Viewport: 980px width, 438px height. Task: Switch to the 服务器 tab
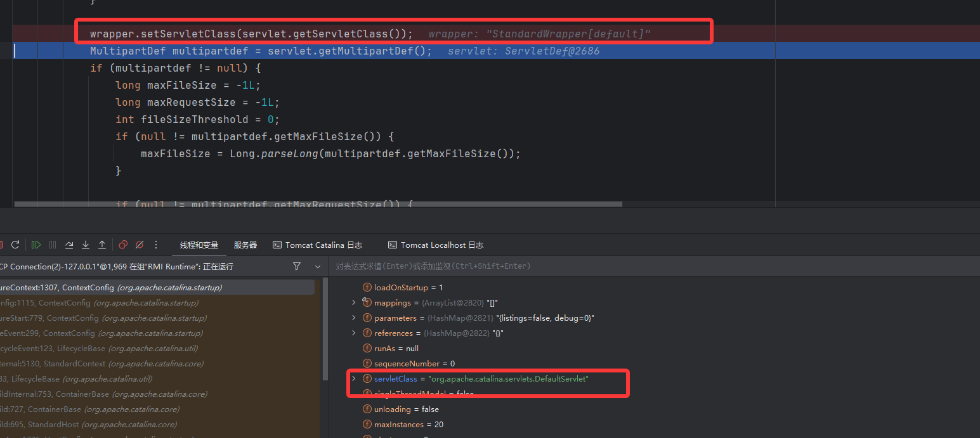pos(245,245)
